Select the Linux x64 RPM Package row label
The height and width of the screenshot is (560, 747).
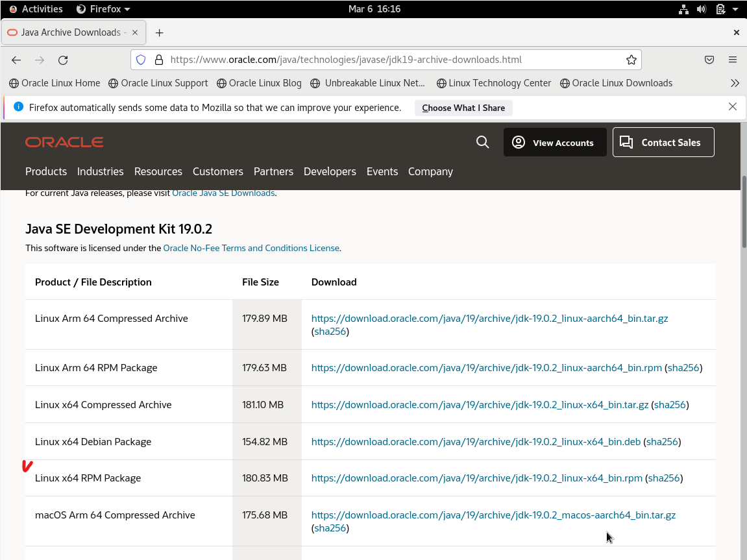pyautogui.click(x=88, y=478)
